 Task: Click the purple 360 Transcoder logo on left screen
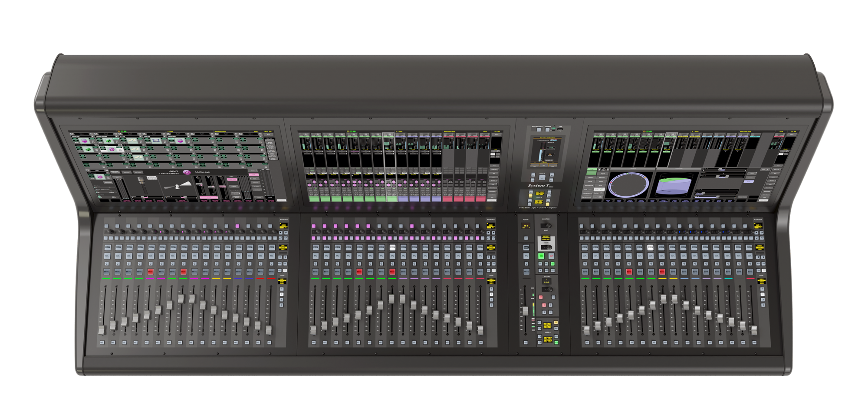point(187,172)
